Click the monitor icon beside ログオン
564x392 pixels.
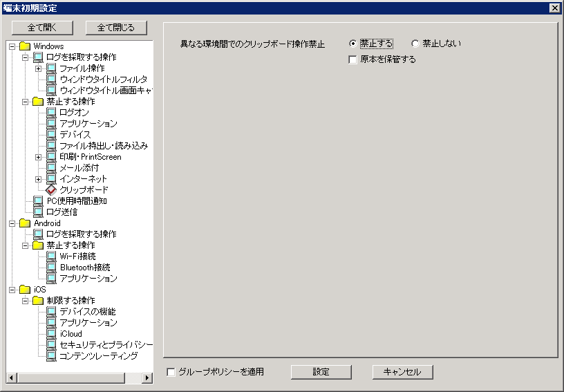51,113
